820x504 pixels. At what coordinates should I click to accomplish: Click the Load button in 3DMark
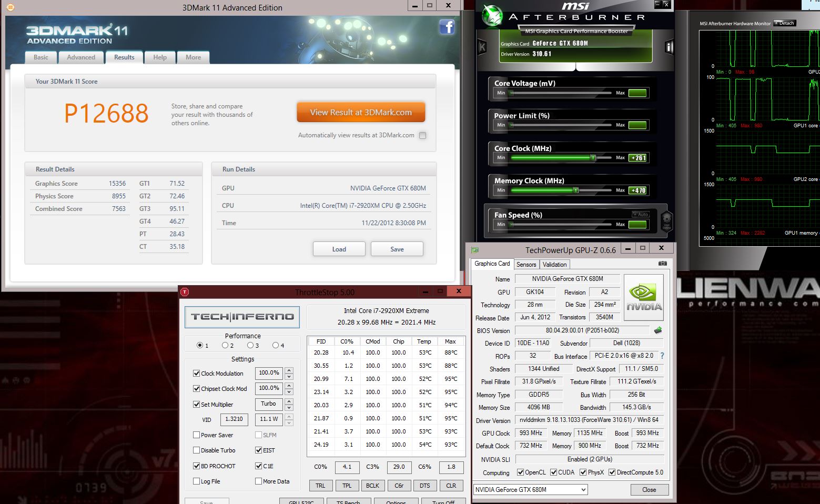coord(339,249)
